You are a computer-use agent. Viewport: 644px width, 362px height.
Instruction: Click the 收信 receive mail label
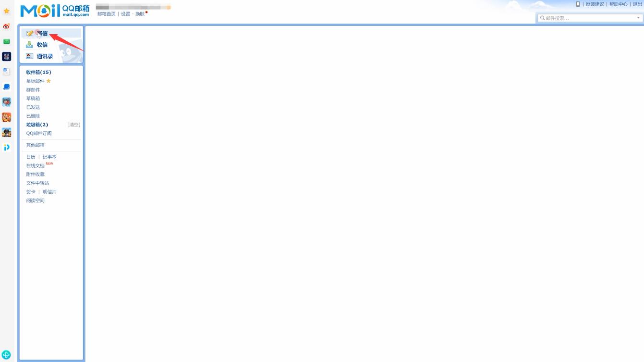(42, 45)
